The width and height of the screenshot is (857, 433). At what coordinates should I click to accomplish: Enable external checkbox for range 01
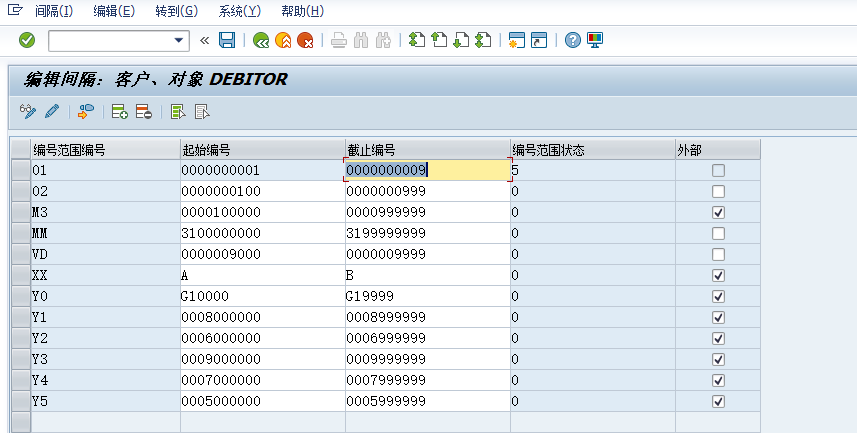[718, 171]
